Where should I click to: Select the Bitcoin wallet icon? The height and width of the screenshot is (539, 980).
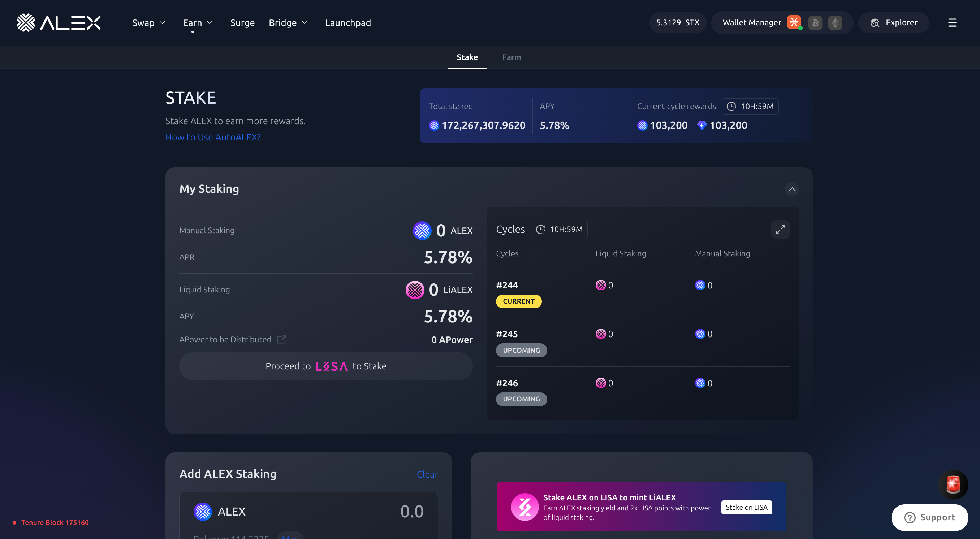tap(815, 23)
